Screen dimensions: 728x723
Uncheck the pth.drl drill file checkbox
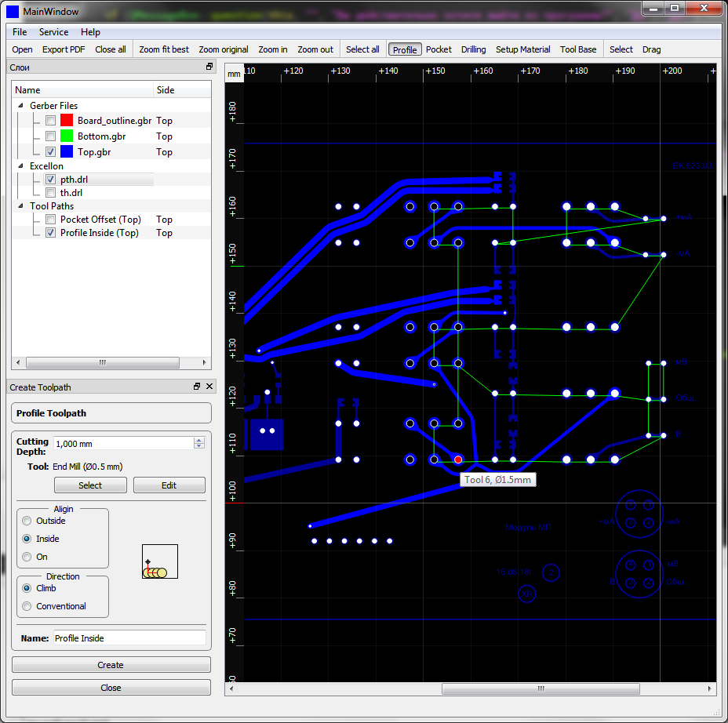(51, 179)
